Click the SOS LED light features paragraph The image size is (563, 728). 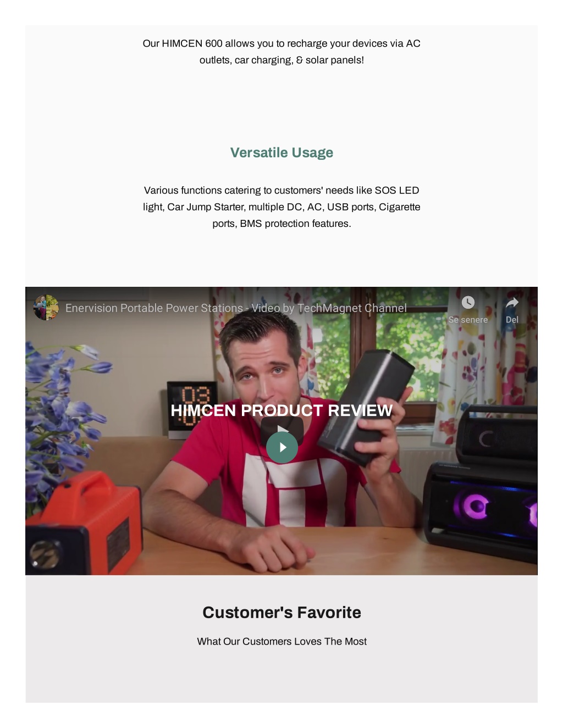point(281,207)
